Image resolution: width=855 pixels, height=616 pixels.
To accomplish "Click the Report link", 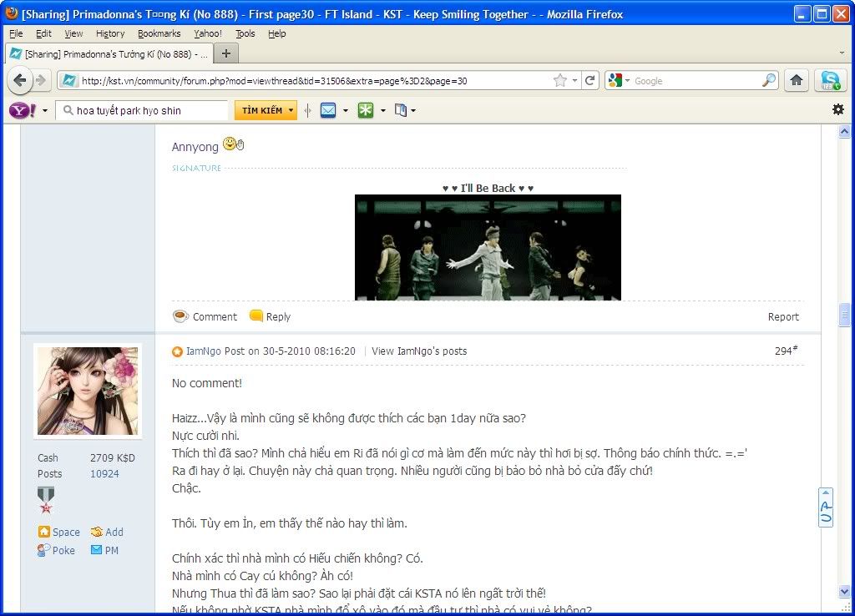I will (x=783, y=316).
